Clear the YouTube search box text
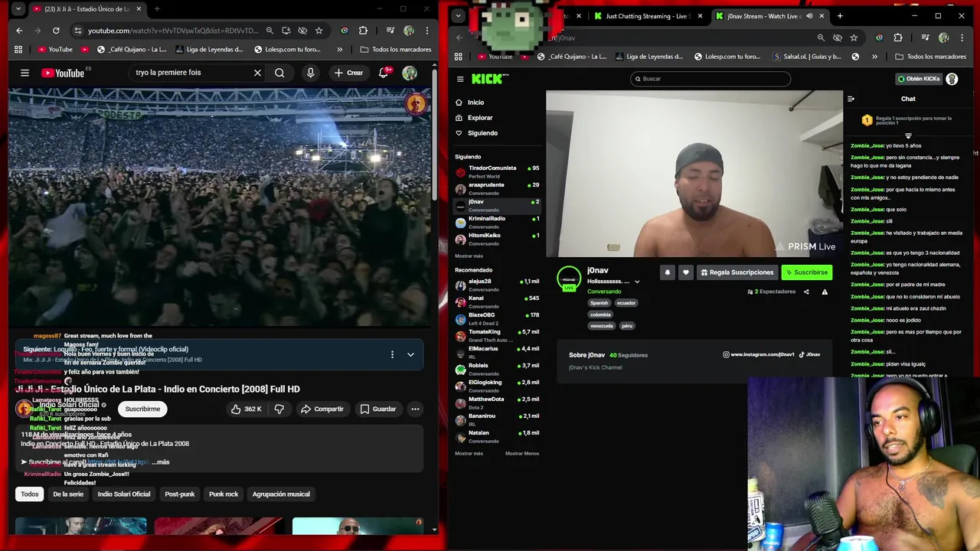The height and width of the screenshot is (551, 980). pos(257,73)
